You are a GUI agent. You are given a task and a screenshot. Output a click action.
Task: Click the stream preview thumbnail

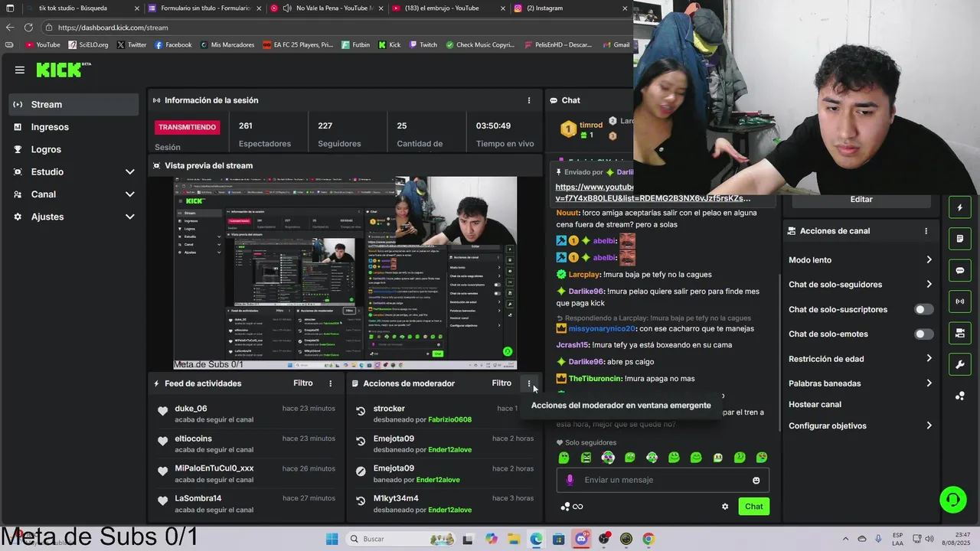(x=345, y=273)
